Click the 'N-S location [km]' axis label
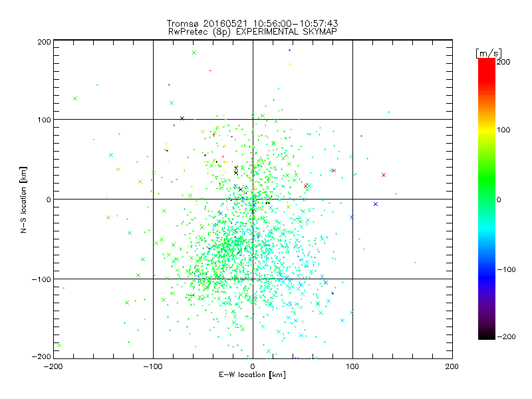Image resolution: width=532 pixels, height=399 pixels. point(23,200)
